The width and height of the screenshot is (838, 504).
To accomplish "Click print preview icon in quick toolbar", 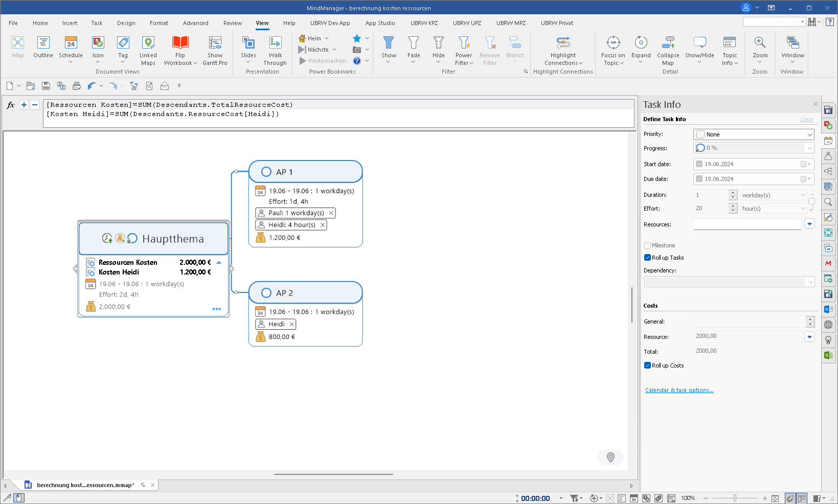I will pyautogui.click(x=149, y=86).
